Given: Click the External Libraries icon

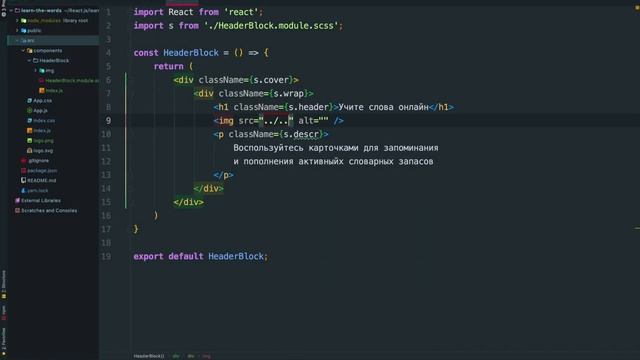Looking at the screenshot, I should [x=18, y=200].
